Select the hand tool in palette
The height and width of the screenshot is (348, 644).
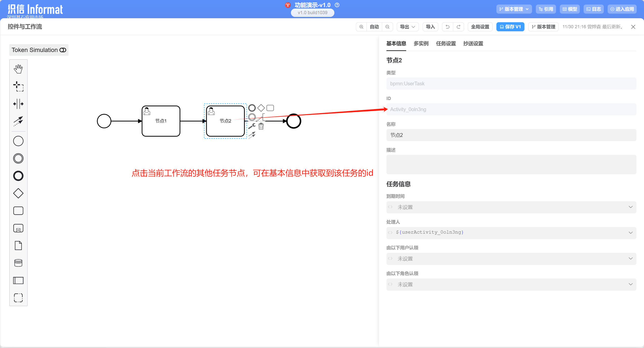click(18, 69)
